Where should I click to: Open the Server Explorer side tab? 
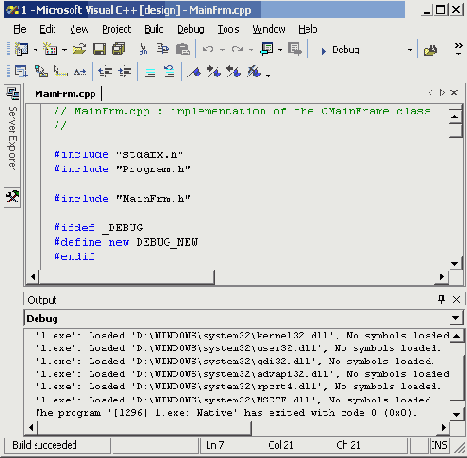coord(13,130)
